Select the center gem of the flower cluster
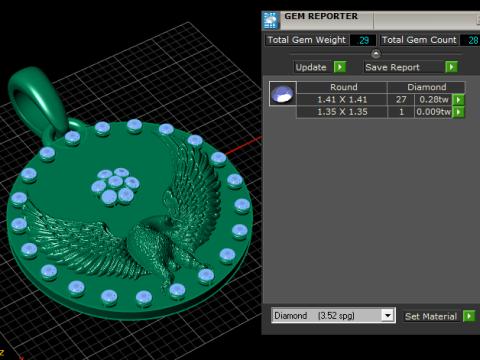This screenshot has height=360, width=480. pyautogui.click(x=116, y=182)
